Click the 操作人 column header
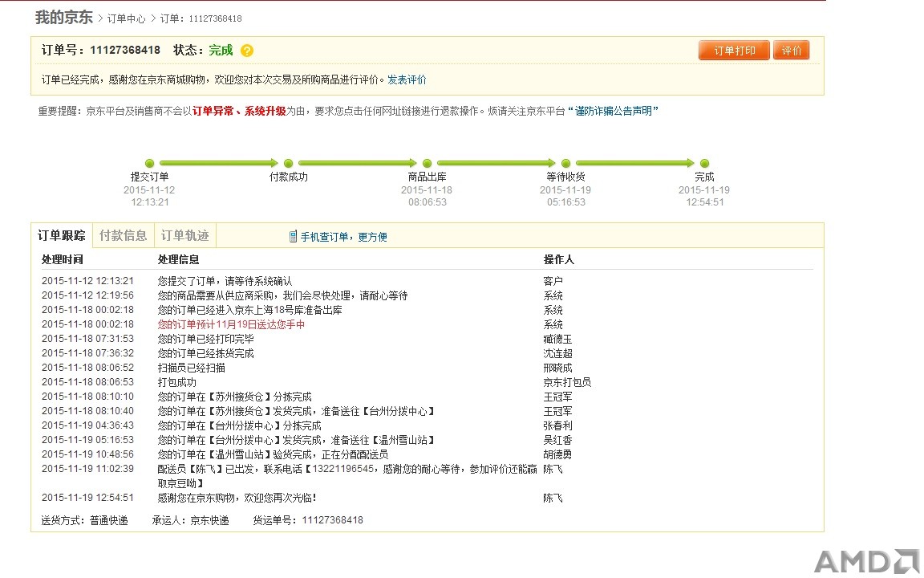924x578 pixels. pyautogui.click(x=558, y=259)
